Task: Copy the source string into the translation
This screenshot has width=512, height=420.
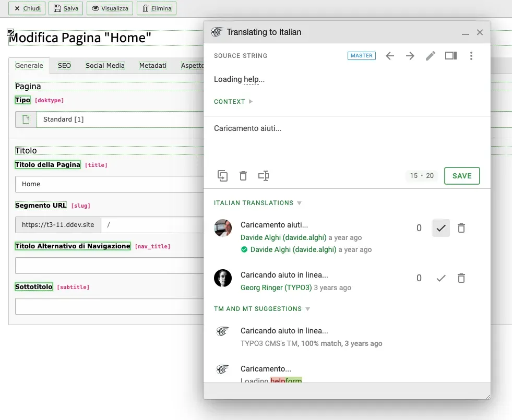Action: 223,176
